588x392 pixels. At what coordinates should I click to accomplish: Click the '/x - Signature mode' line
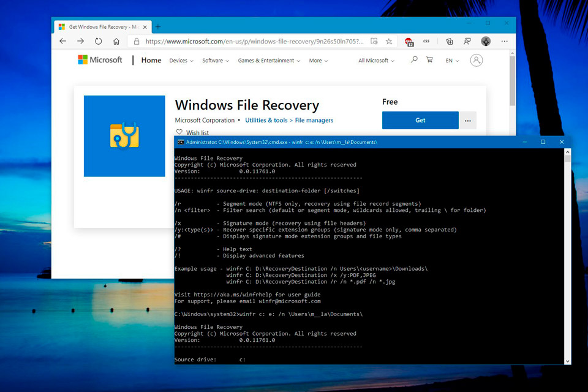pyautogui.click(x=270, y=223)
